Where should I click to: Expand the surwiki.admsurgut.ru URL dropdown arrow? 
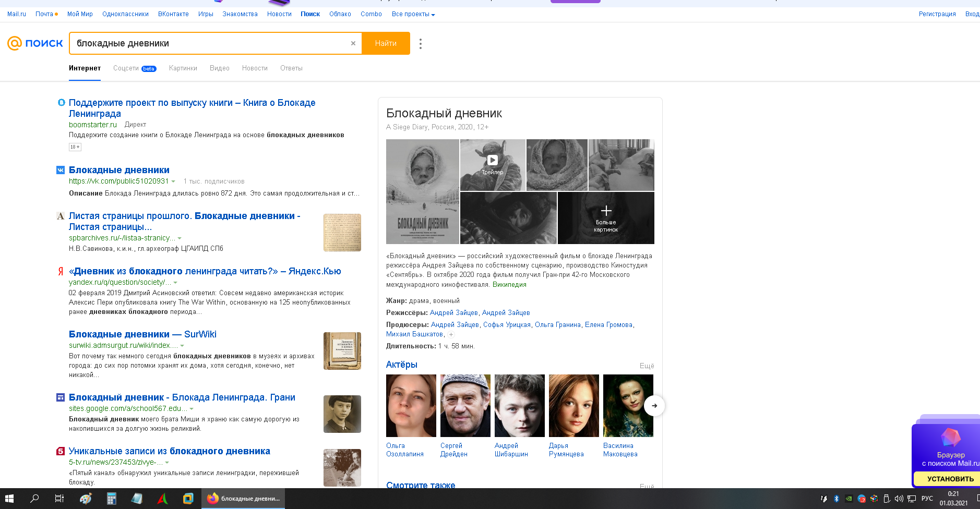182,346
